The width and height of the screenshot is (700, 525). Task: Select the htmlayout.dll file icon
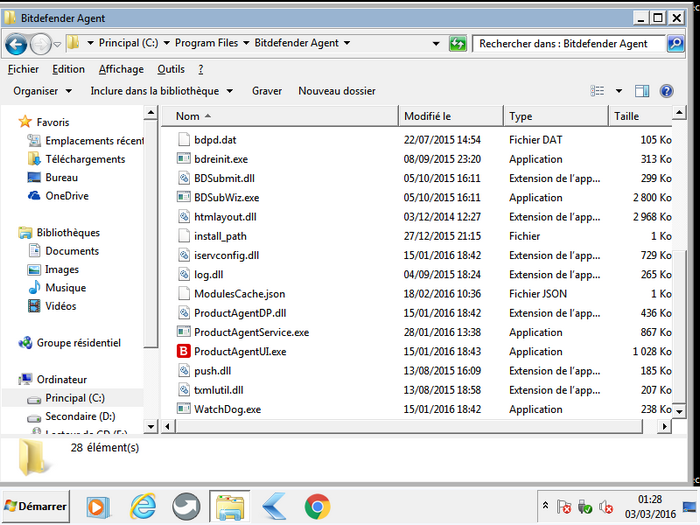184,217
